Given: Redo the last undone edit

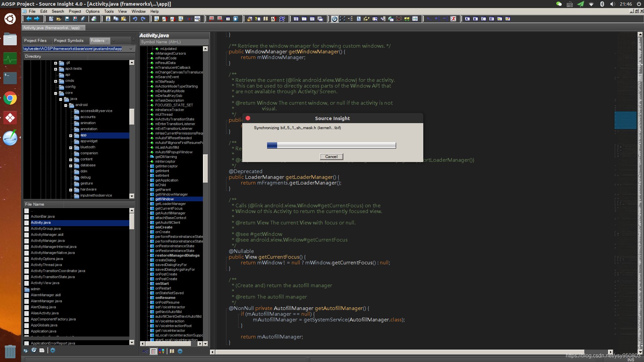Looking at the screenshot, I should pos(143,19).
